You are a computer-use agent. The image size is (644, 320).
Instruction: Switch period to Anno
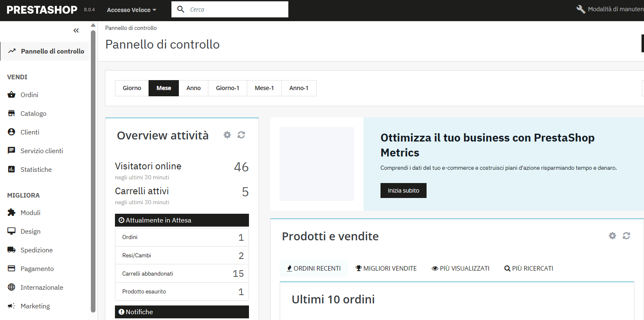click(x=193, y=88)
